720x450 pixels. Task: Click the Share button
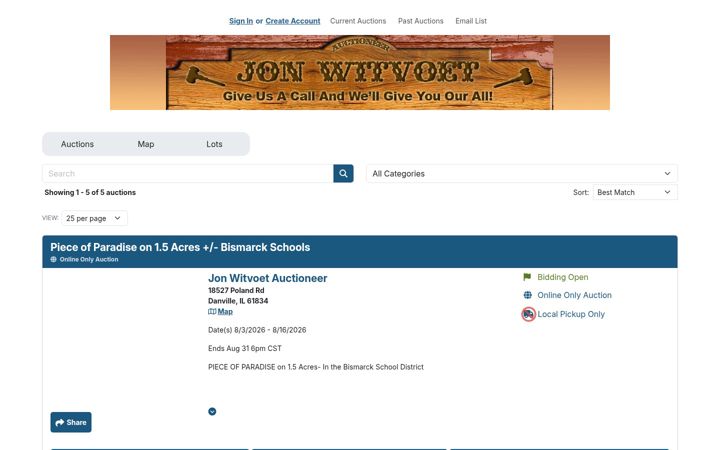(71, 422)
